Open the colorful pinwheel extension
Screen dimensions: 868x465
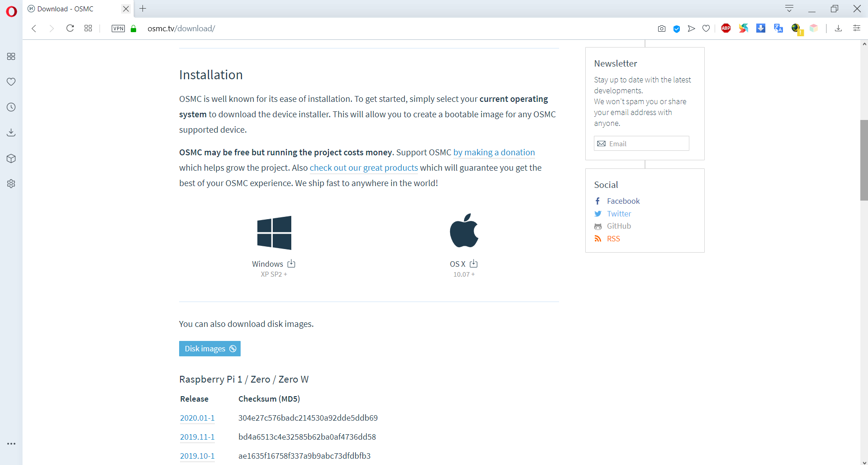click(744, 28)
